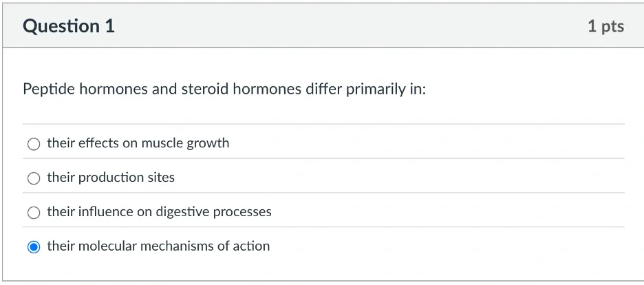Click the answer text "their influence on digestive processes"
The height and width of the screenshot is (285, 644).
tap(159, 212)
